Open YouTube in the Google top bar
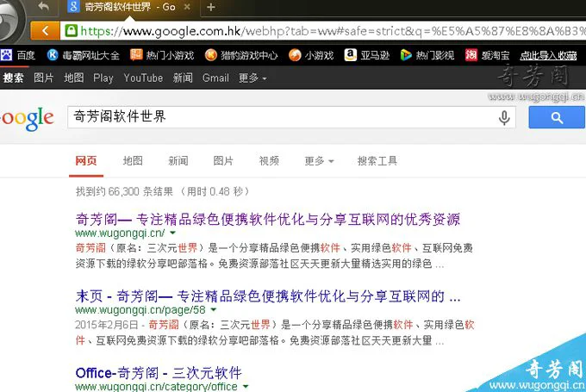This screenshot has height=392, width=586. pyautogui.click(x=143, y=78)
